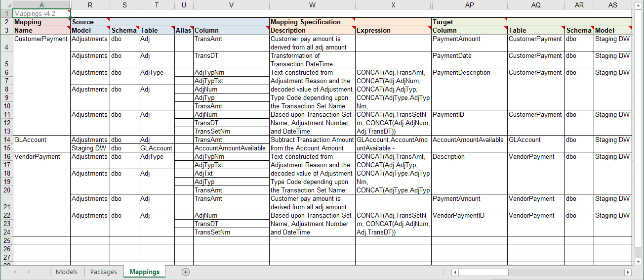Select row 14 header
The image size is (644, 280).
6,140
